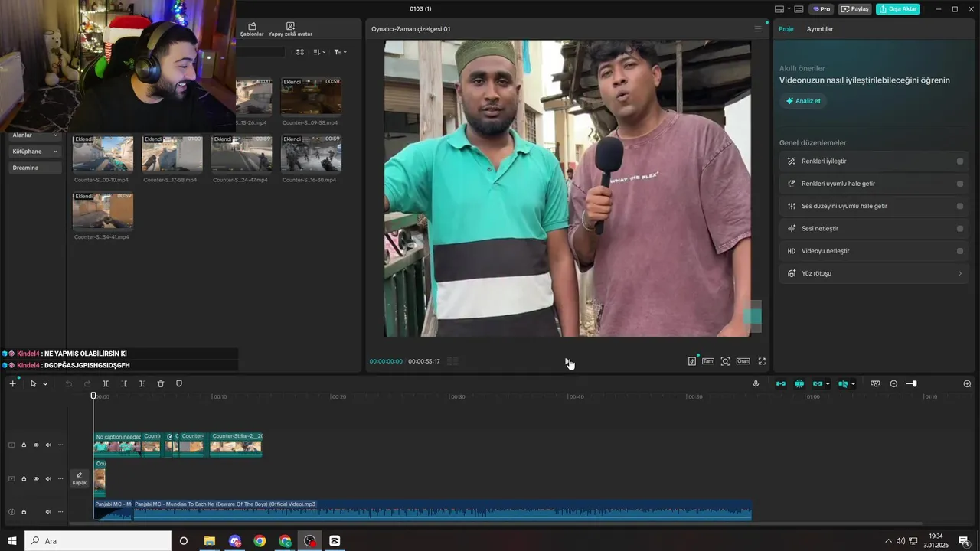The image size is (980, 551).
Task: Toggle Renkleri iyileştir option
Action: (960, 161)
